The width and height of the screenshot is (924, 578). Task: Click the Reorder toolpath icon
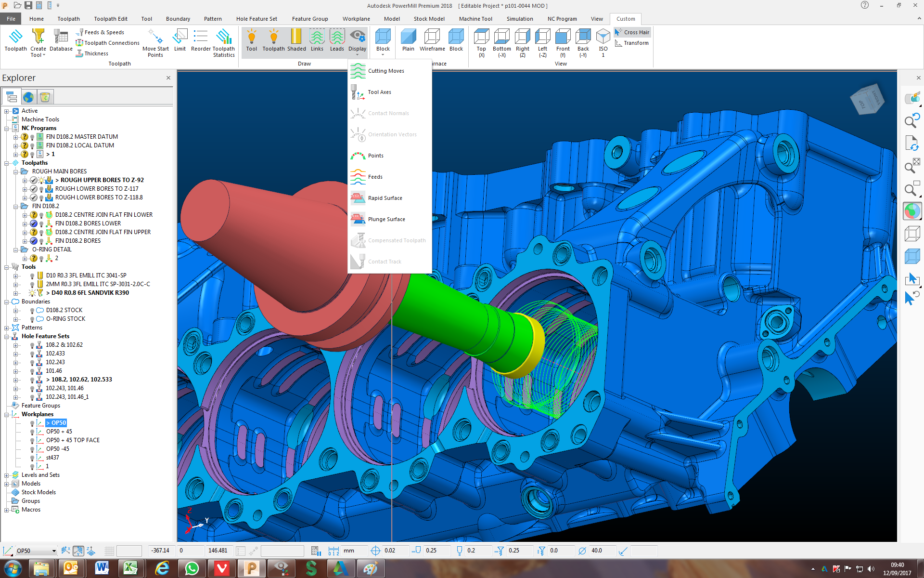click(200, 37)
